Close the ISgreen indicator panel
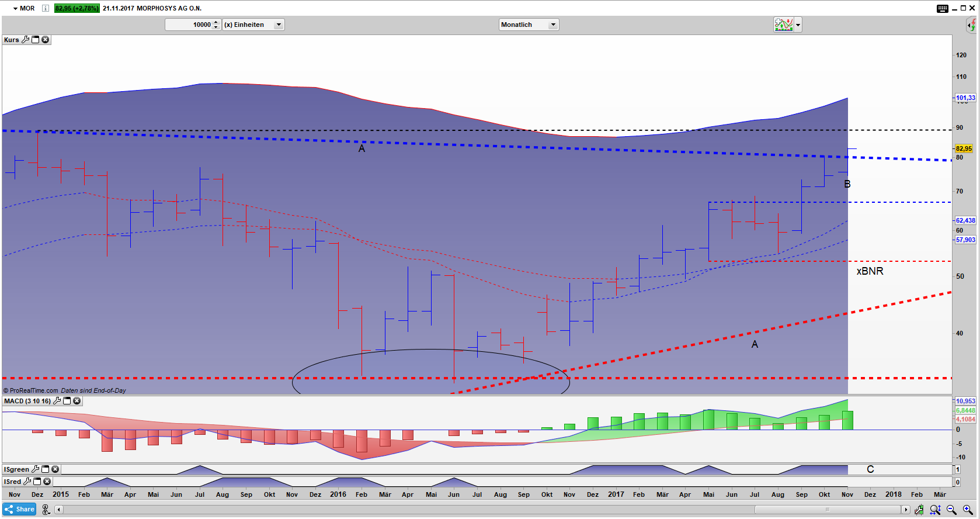The width and height of the screenshot is (980, 519). pos(55,469)
